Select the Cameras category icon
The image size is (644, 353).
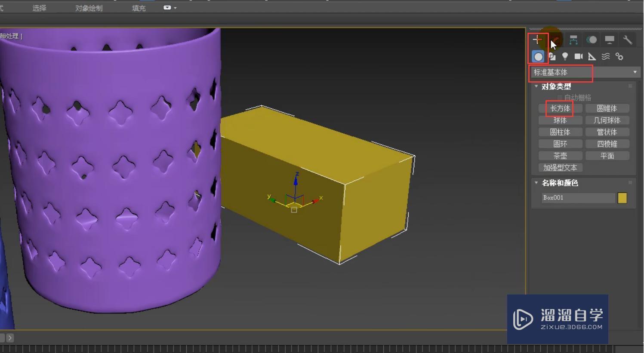579,56
